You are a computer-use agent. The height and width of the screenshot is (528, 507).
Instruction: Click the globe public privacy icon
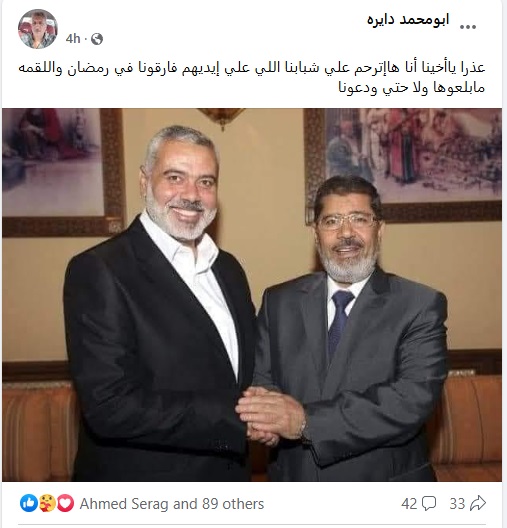pyautogui.click(x=97, y=39)
